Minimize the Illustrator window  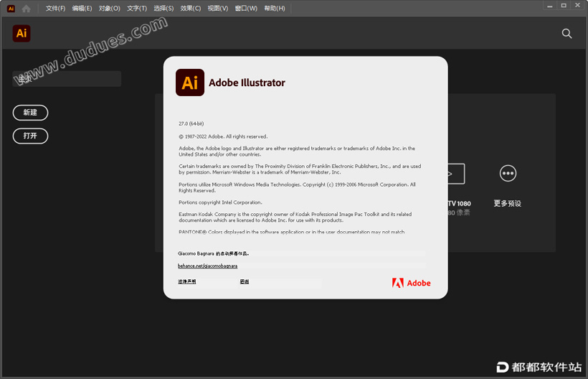550,6
